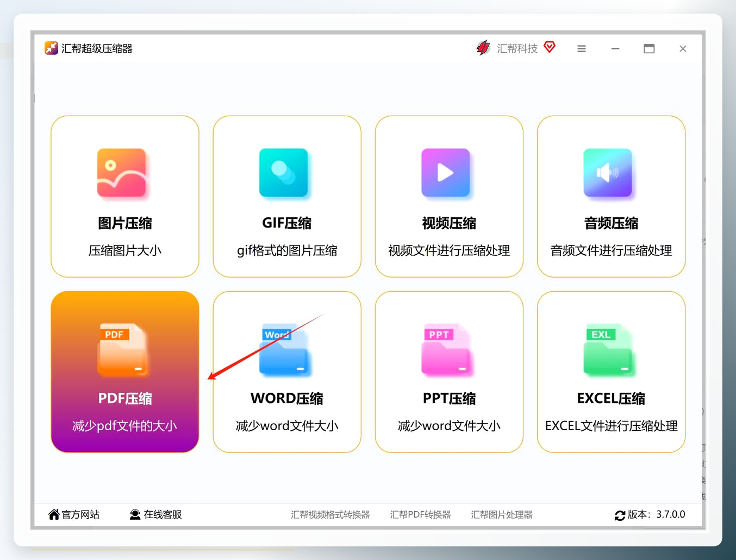Close the 汇帮超级压缩器 window
This screenshot has height=560, width=736.
[x=683, y=49]
